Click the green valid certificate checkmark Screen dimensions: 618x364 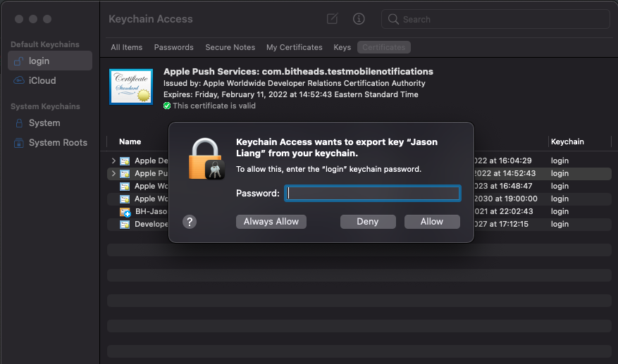(167, 106)
